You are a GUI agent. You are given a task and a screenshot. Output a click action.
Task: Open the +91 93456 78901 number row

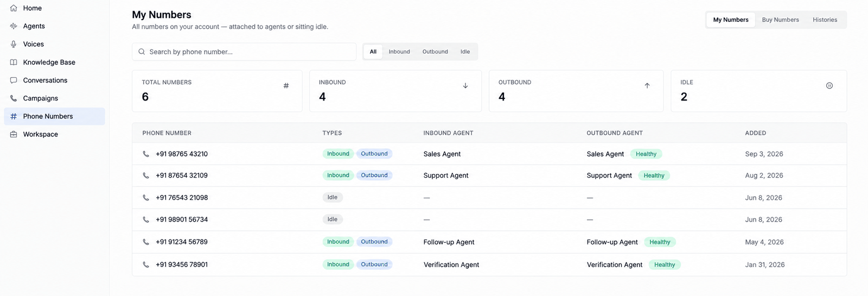coord(489,264)
